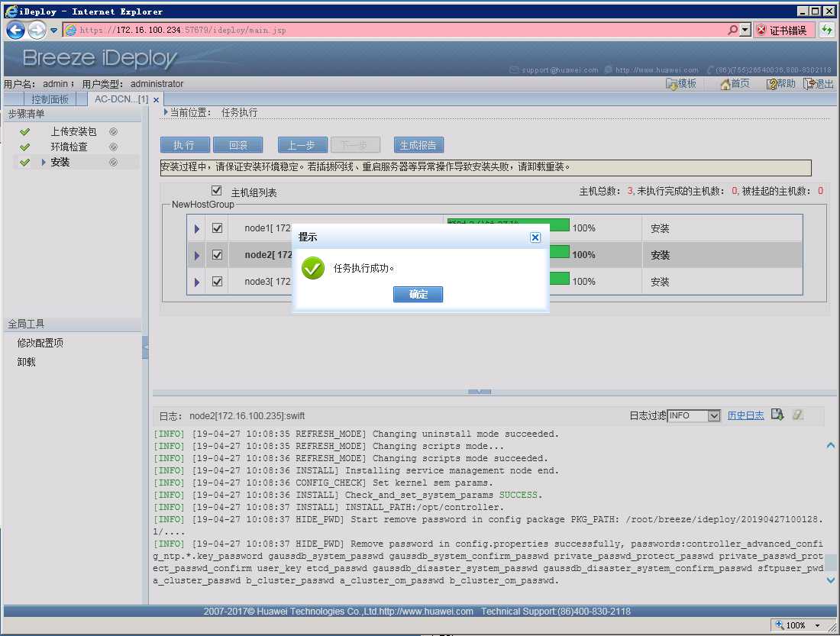The height and width of the screenshot is (636, 840).
Task: Click 退出 to log out
Action: (x=819, y=83)
